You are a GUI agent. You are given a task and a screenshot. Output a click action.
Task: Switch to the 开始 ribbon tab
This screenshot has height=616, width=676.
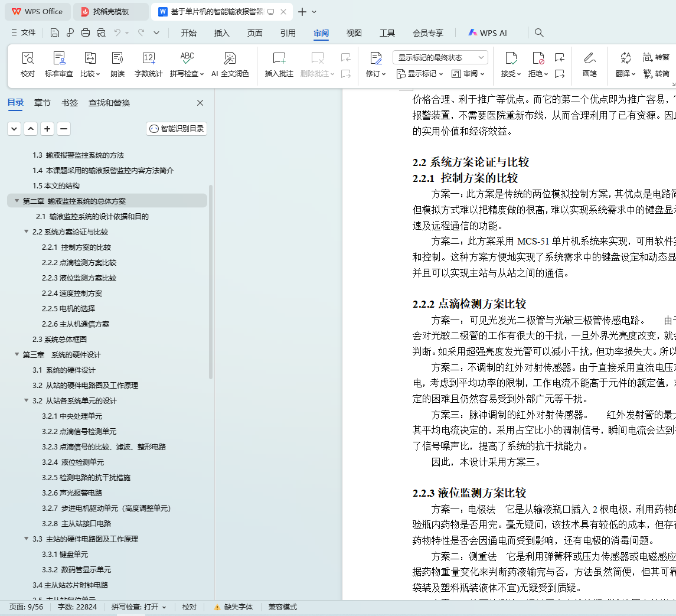click(x=188, y=33)
